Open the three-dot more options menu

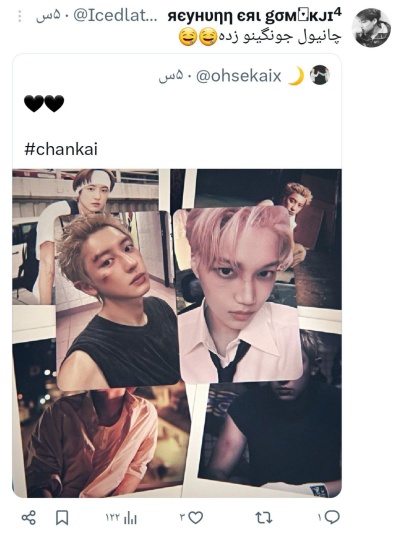pyautogui.click(x=20, y=16)
